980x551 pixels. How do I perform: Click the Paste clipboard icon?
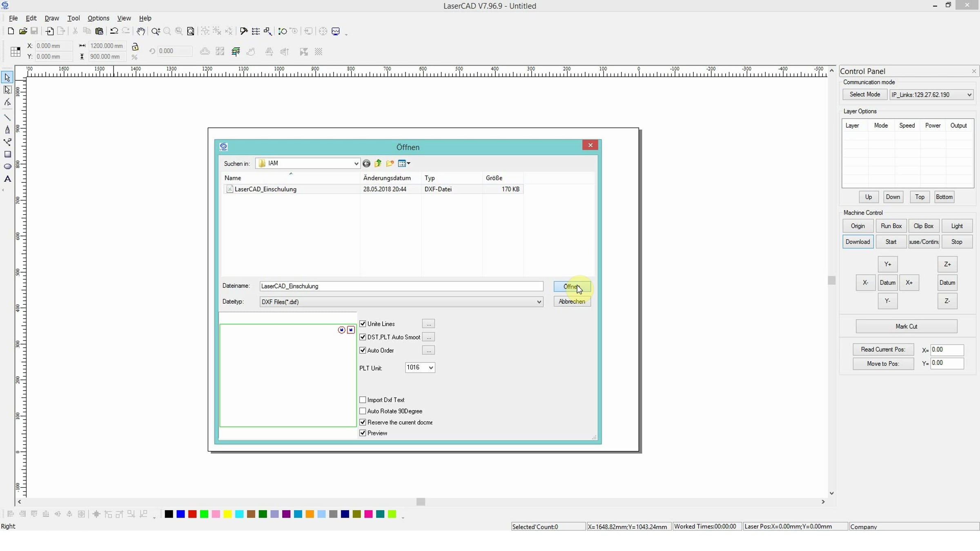(x=99, y=31)
